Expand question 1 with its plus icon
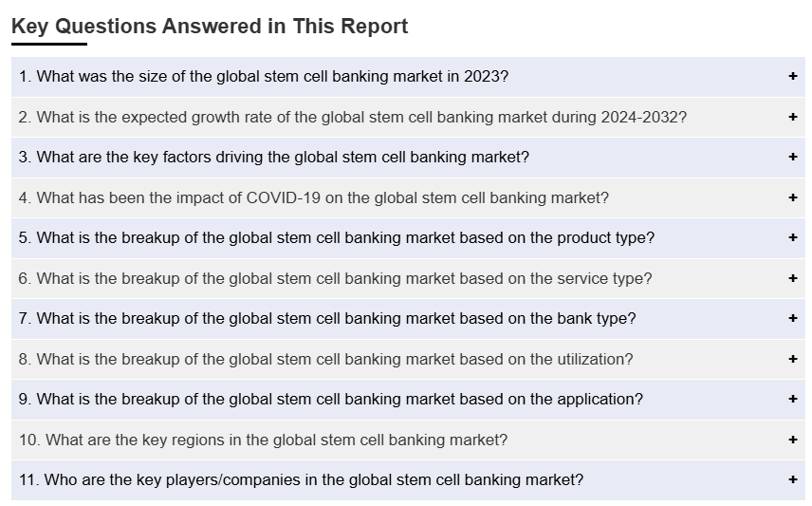Image resolution: width=812 pixels, height=506 pixels. tap(793, 76)
